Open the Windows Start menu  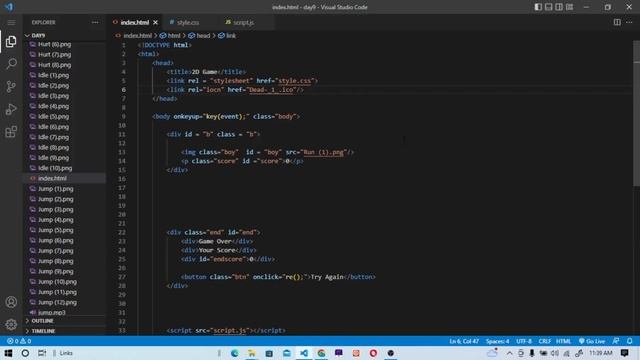click(x=8, y=353)
